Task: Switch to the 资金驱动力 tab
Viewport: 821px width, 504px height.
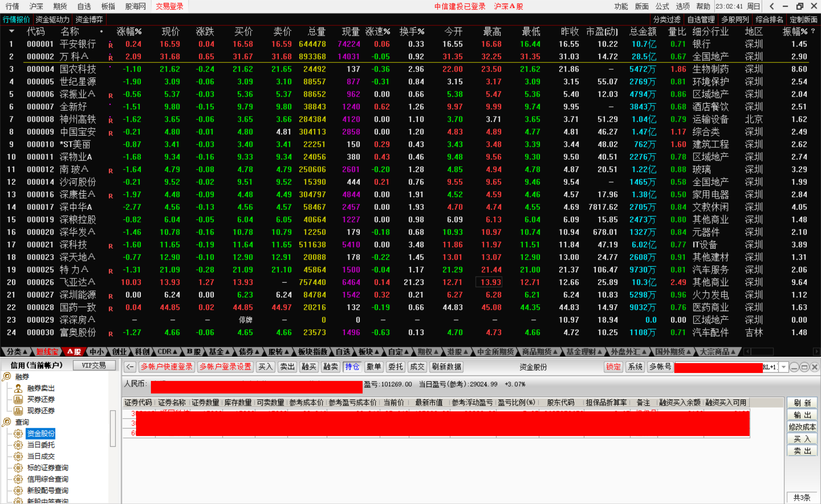Action: click(52, 19)
